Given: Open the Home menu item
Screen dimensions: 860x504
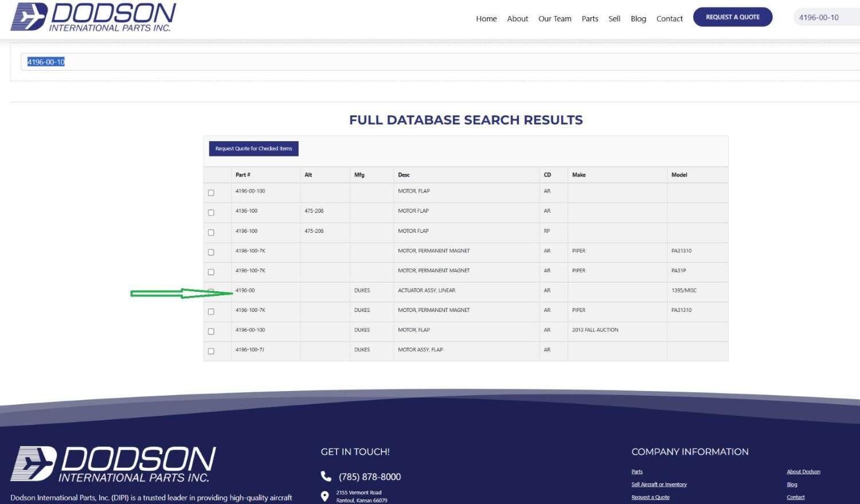Looking at the screenshot, I should tap(486, 18).
